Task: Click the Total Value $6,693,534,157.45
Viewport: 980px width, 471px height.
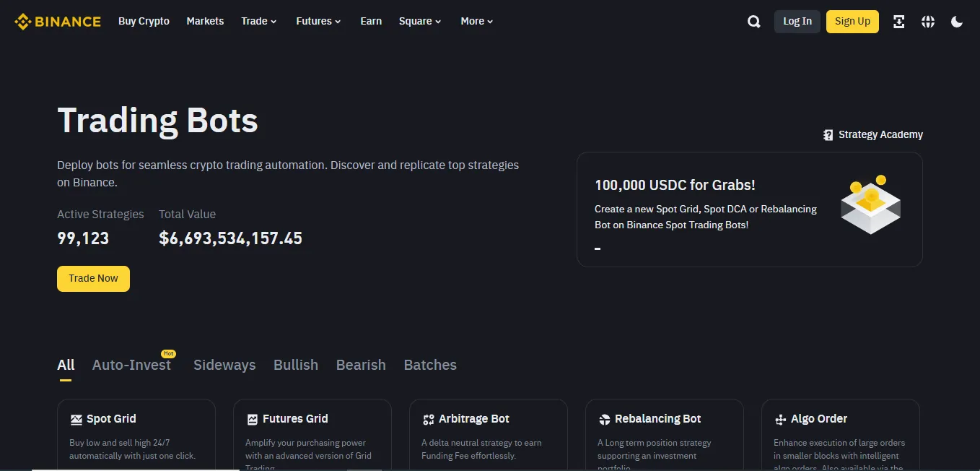Action: 231,238
